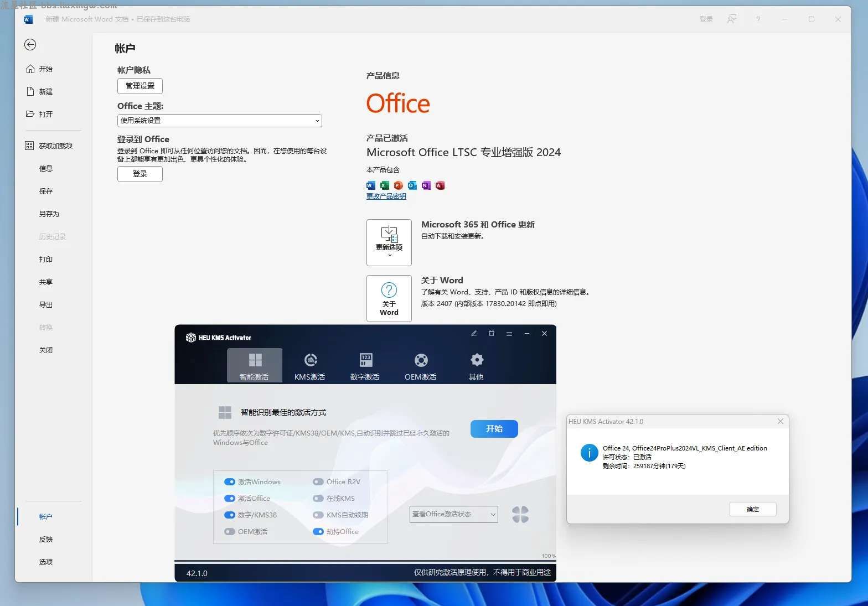
Task: Click the Word product icon
Action: (x=371, y=185)
